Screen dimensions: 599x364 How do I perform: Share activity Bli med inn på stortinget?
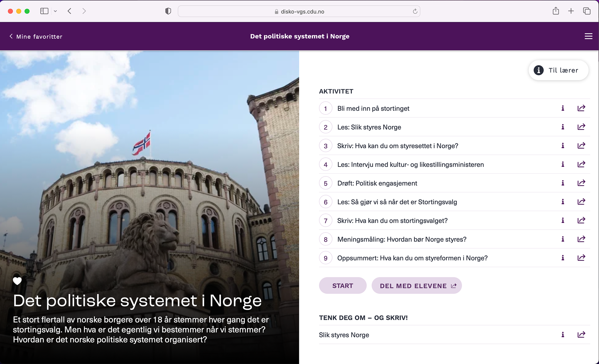581,108
